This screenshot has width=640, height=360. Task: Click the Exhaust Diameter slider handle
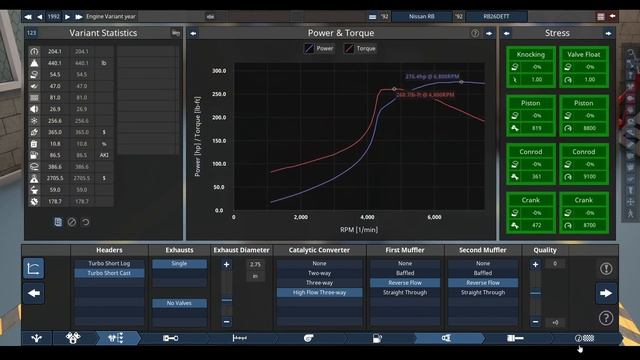227,300
